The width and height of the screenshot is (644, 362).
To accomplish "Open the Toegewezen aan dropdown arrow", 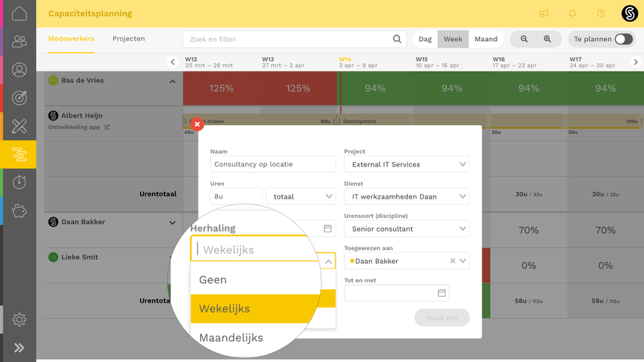I will click(x=463, y=261).
